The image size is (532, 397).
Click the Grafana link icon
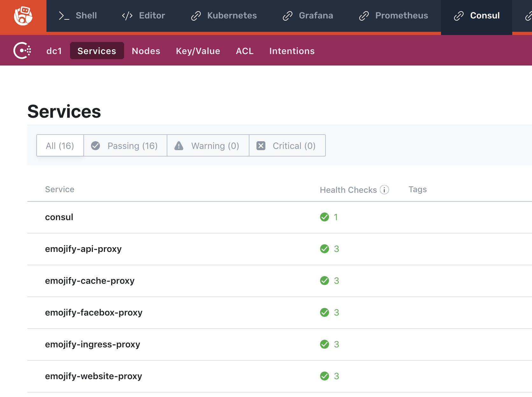(288, 16)
